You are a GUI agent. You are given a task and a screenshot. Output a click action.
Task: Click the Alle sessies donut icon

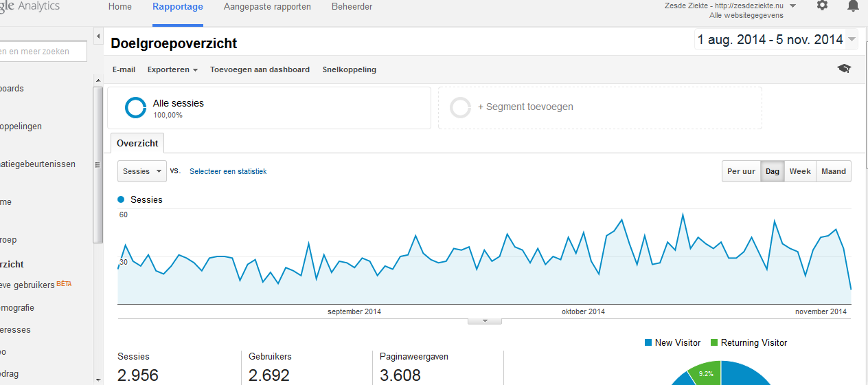click(135, 107)
